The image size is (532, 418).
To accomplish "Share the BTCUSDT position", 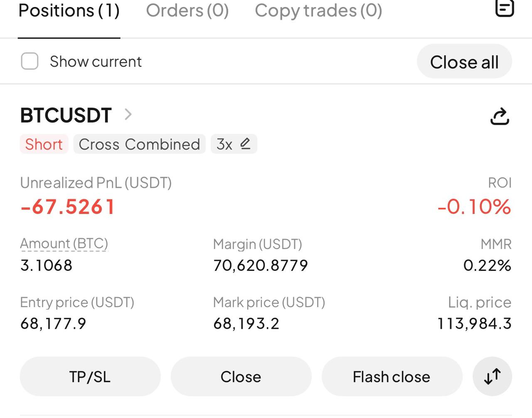I will [x=500, y=116].
